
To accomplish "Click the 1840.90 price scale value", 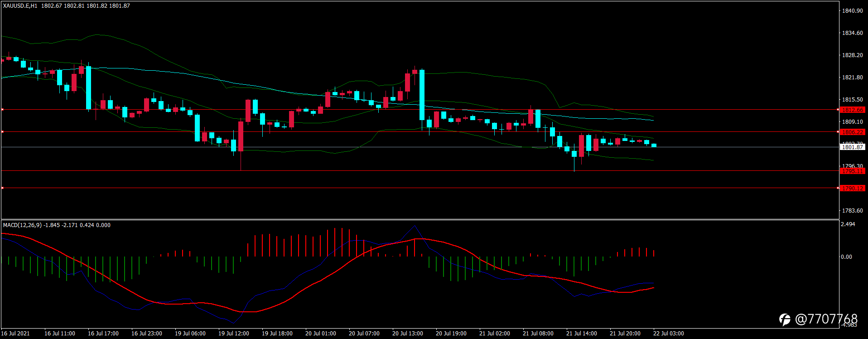I will 852,10.
